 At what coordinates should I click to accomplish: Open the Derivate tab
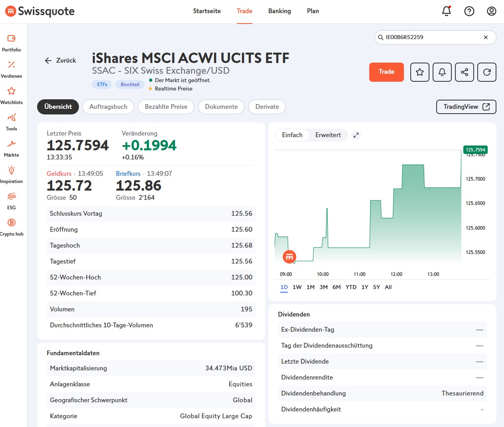point(267,107)
